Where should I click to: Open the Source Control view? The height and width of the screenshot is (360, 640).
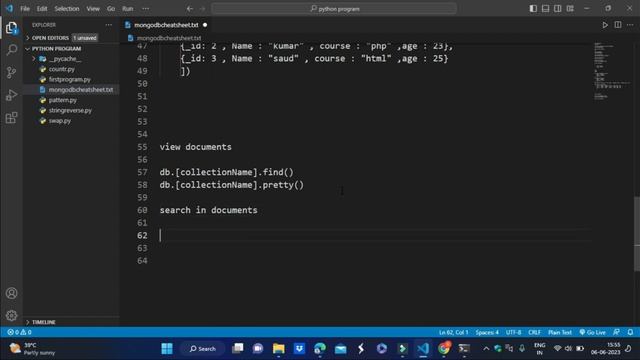click(x=11, y=72)
